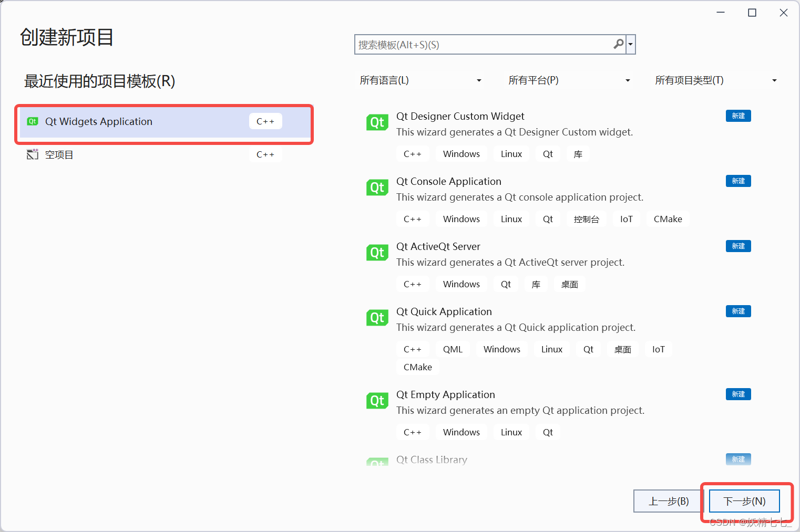
Task: Click Windows tag under Qt Console Application
Action: click(x=461, y=219)
